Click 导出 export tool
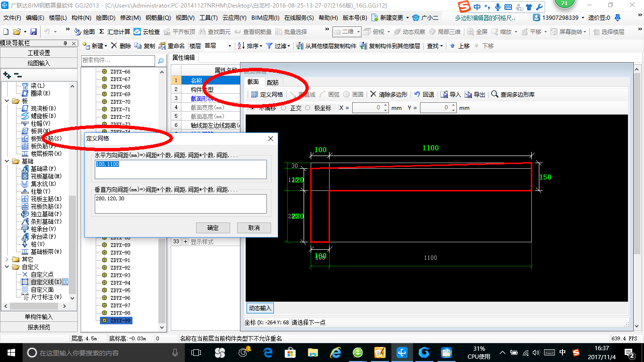 (x=475, y=94)
